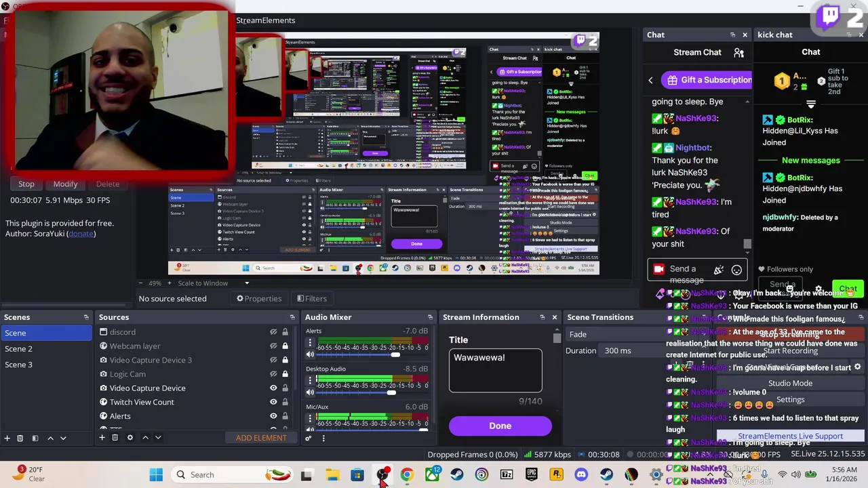This screenshot has width=868, height=488.
Task: Remove source using Sources trash icon
Action: [x=115, y=438]
